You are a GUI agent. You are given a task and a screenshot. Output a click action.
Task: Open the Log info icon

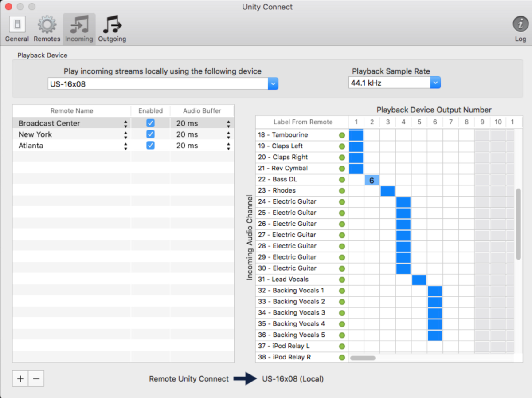pyautogui.click(x=520, y=28)
